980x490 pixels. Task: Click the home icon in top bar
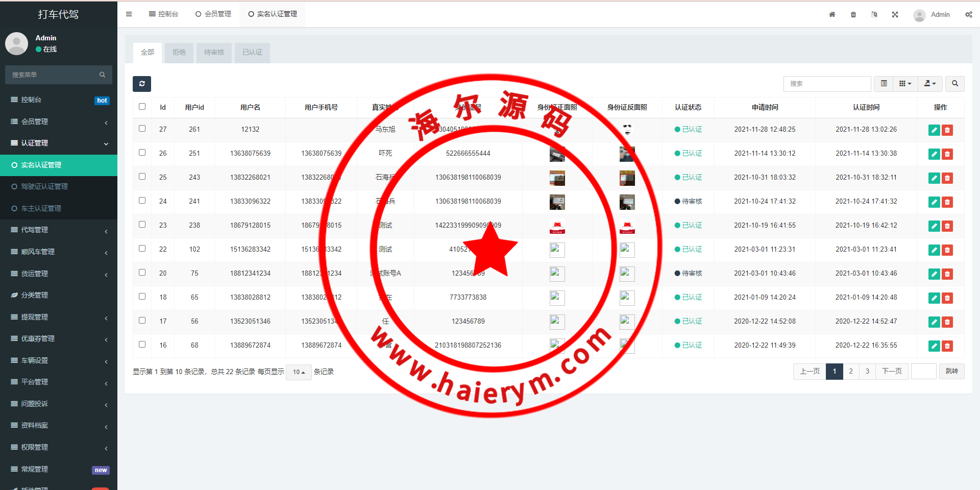pyautogui.click(x=832, y=15)
